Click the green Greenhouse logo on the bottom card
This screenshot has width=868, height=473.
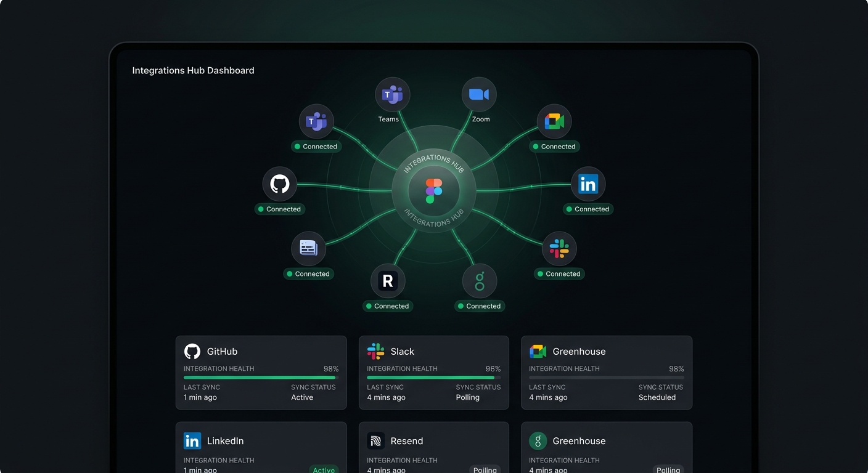point(538,441)
